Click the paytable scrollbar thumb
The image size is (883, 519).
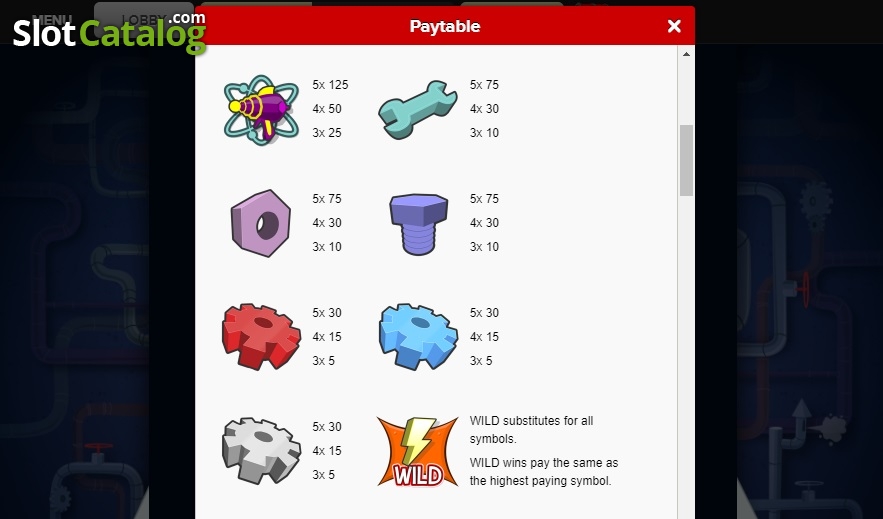pos(686,160)
